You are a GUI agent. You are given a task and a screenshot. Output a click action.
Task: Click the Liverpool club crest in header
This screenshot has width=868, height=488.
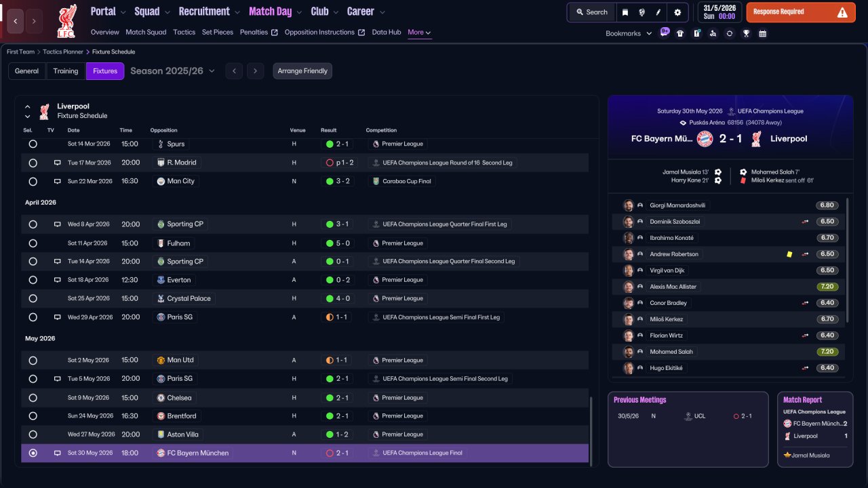(66, 20)
